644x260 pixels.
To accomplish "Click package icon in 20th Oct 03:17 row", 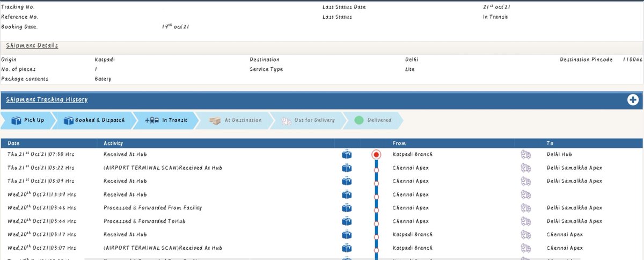I will tap(347, 235).
